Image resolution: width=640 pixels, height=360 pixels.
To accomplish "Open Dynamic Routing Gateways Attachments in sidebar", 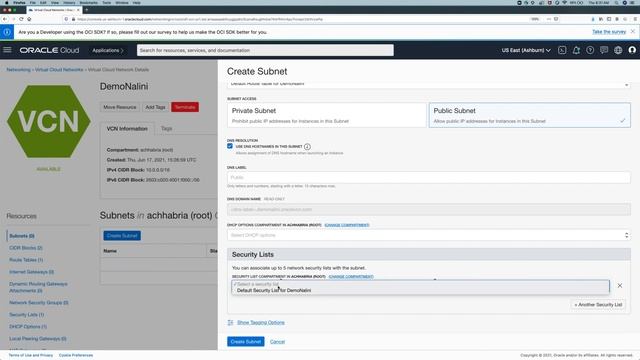I will (38, 287).
